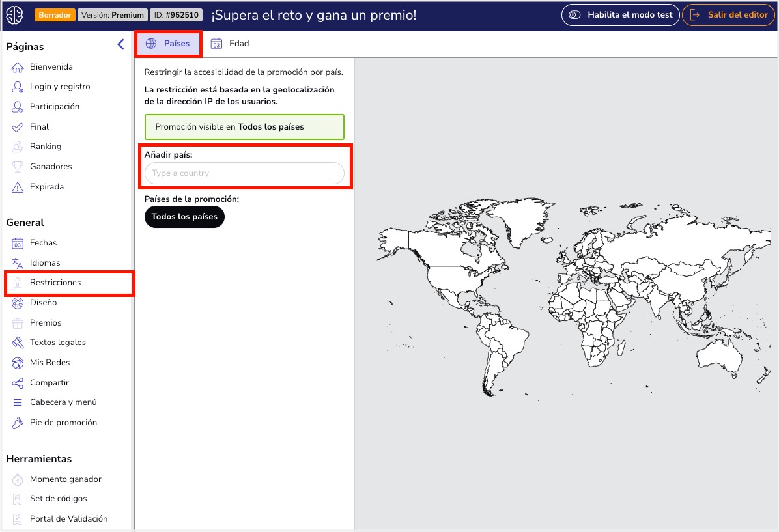Click the Idiomas translation icon
Viewport: 779px width, 532px height.
click(18, 263)
